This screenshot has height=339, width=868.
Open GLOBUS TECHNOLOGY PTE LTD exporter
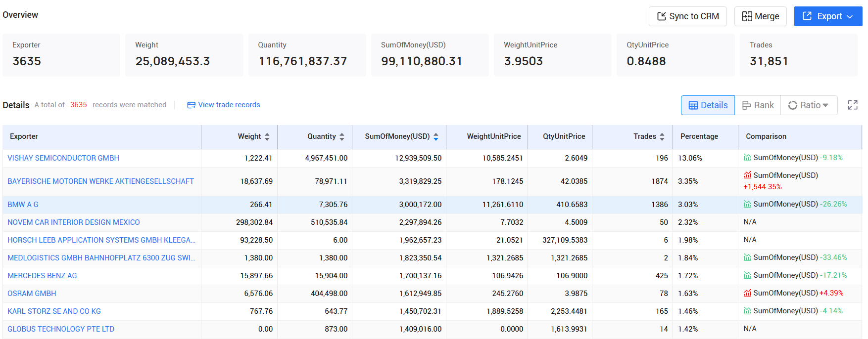coord(61,329)
